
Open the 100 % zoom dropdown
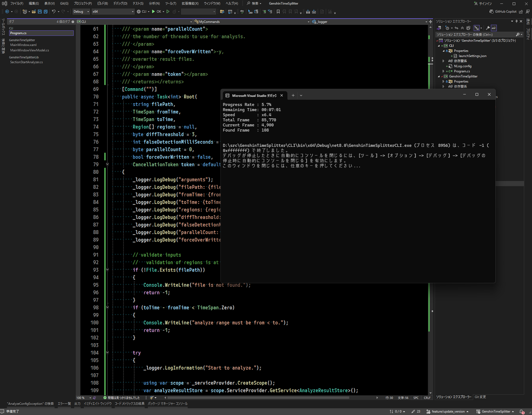(x=84, y=398)
